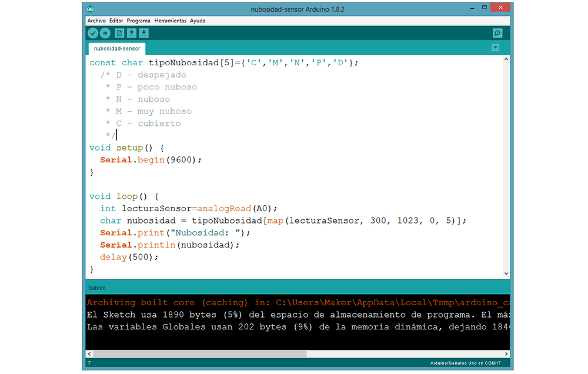Open the Programa menu

[139, 21]
